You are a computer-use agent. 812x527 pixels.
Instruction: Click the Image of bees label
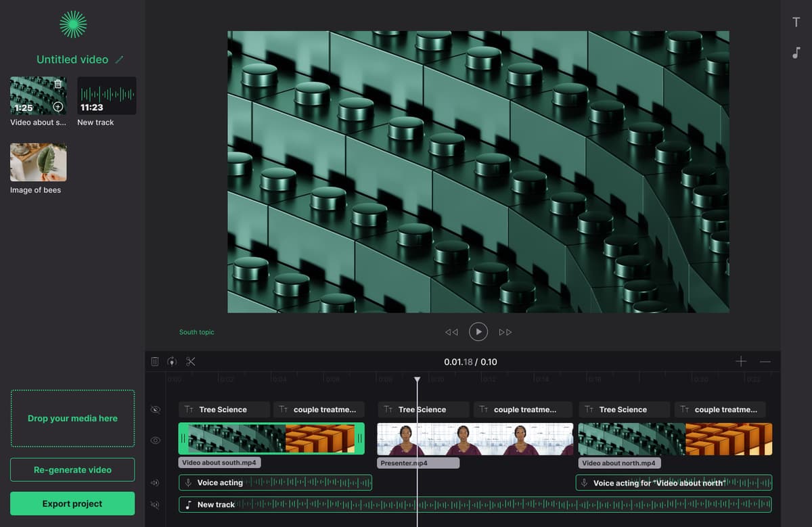pos(35,190)
